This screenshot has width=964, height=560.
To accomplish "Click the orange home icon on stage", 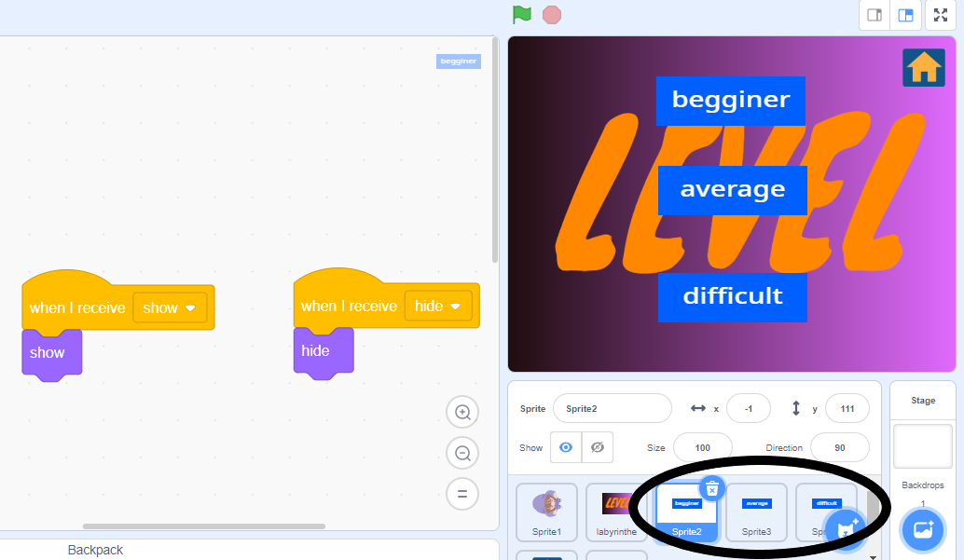I will pyautogui.click(x=923, y=67).
